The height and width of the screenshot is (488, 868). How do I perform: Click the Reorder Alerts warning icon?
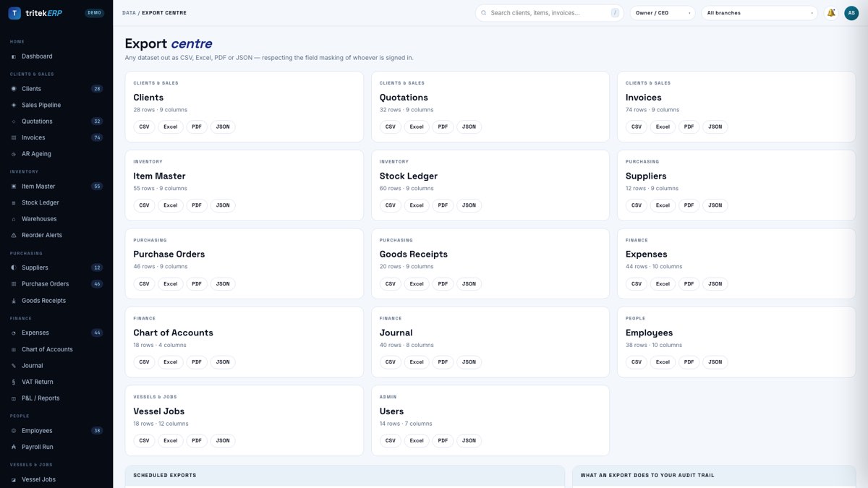(x=14, y=235)
